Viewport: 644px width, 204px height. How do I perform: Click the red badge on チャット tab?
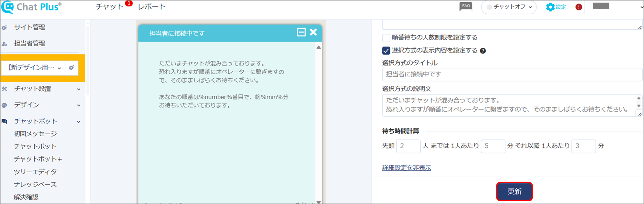(129, 3)
